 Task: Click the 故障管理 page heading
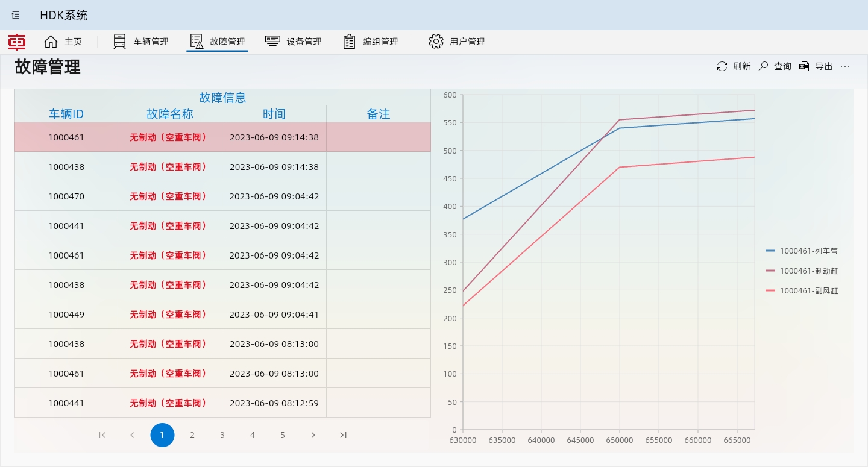point(48,67)
